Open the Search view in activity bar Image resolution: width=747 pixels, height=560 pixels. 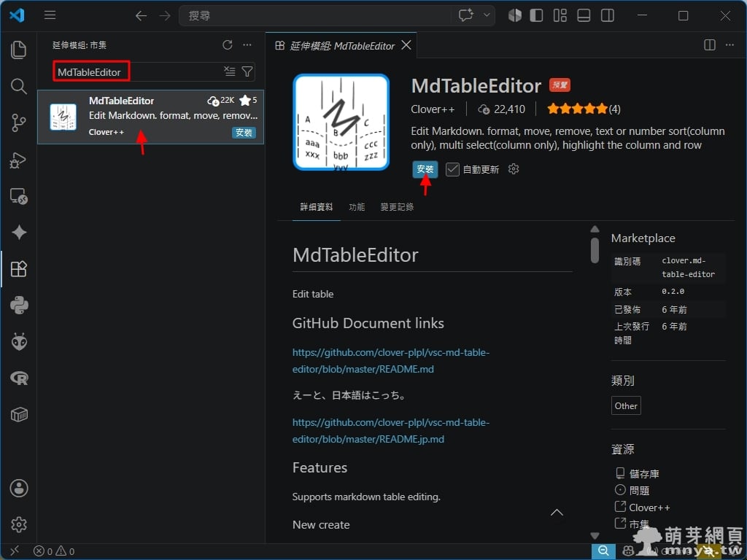[x=18, y=86]
